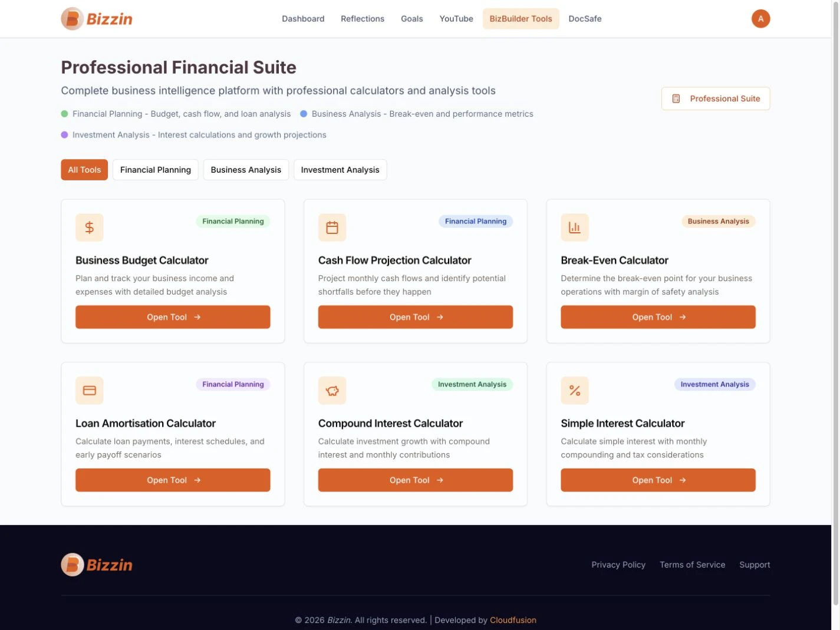Click the calculator icon in Professional Suite button
This screenshot has width=840, height=630.
(x=676, y=98)
